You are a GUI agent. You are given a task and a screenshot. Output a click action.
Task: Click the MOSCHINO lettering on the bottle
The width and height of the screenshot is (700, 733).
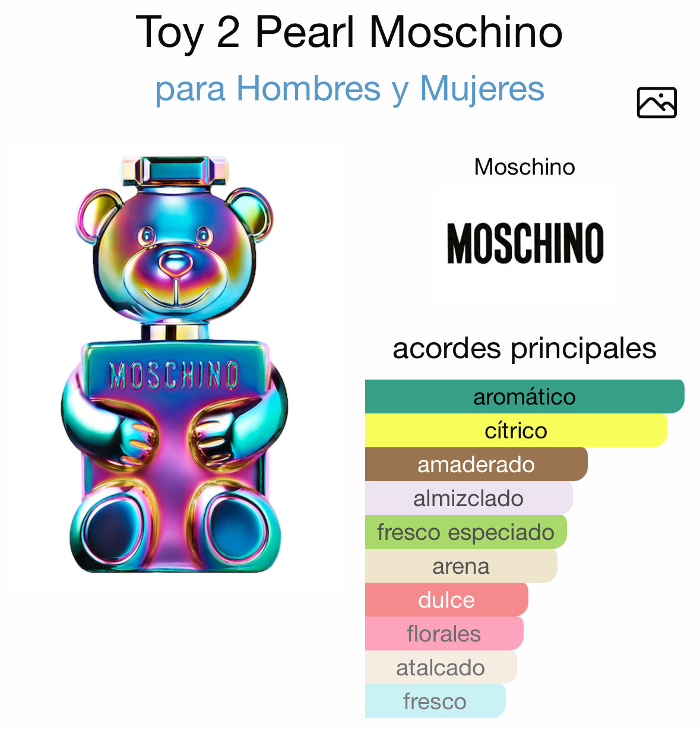coord(174,375)
